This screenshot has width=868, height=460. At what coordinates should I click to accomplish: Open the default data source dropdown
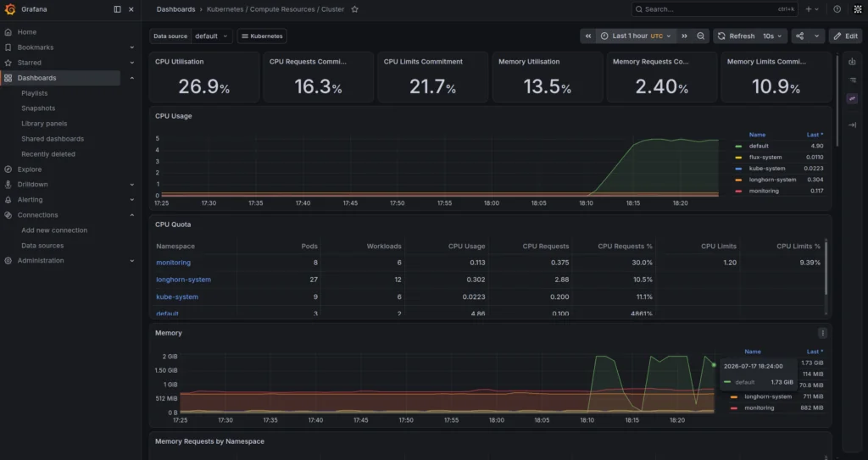click(211, 36)
